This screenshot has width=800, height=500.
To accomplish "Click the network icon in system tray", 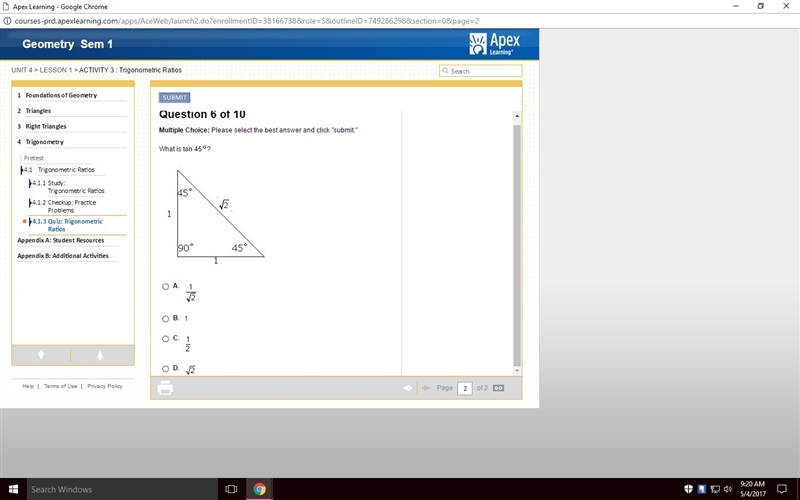I will (715, 489).
